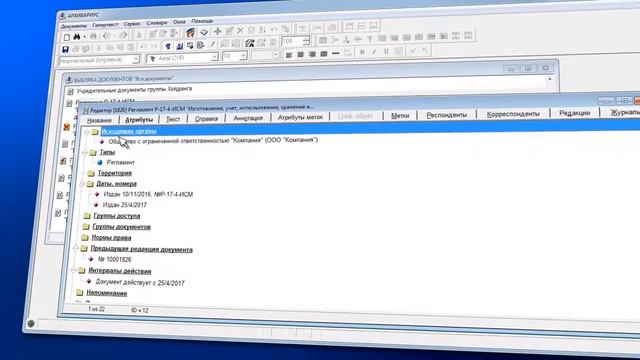Select 'Издан 25/4/2017' entry
This screenshot has width=640, height=360.
(x=124, y=205)
